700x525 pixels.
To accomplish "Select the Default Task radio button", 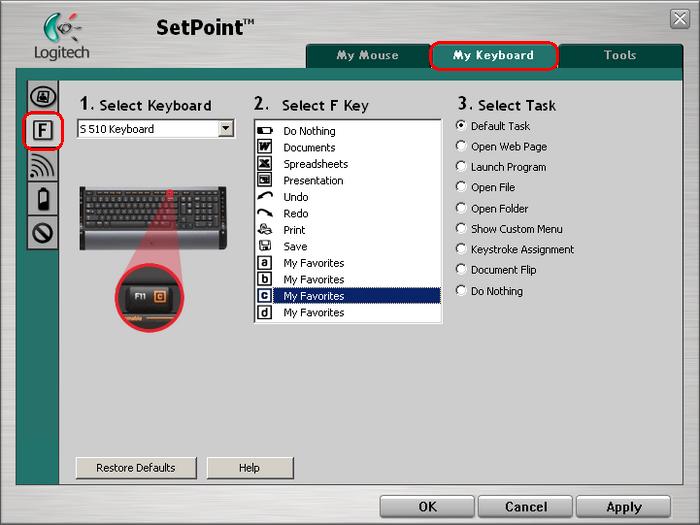I will (461, 125).
